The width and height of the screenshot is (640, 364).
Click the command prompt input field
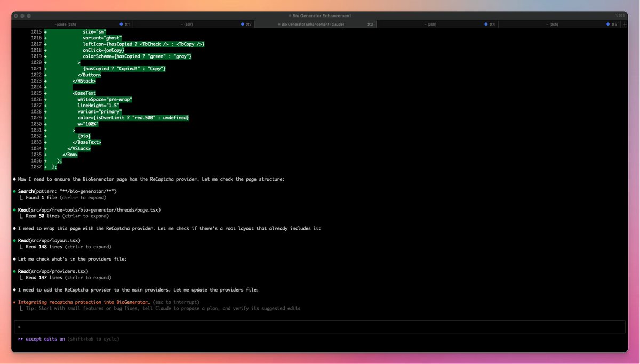point(320,326)
